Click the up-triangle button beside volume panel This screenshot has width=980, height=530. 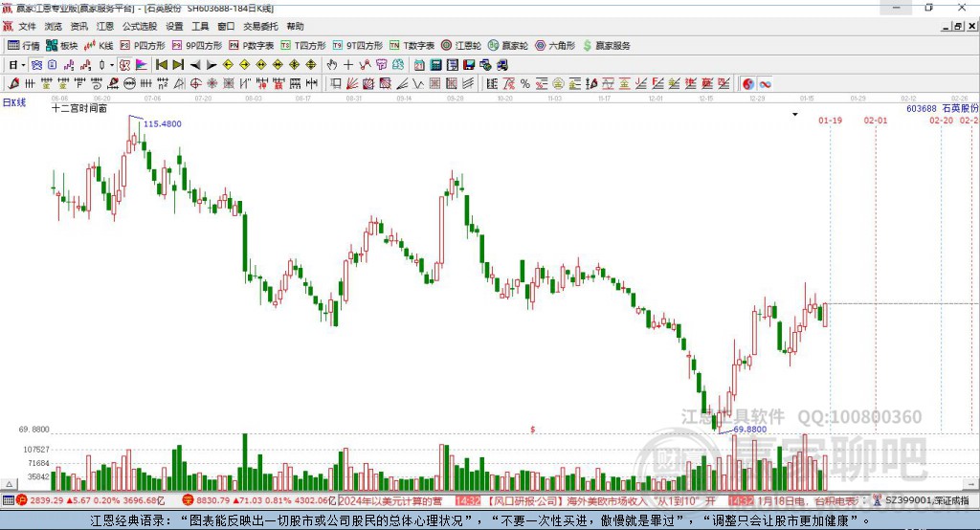pos(9,484)
